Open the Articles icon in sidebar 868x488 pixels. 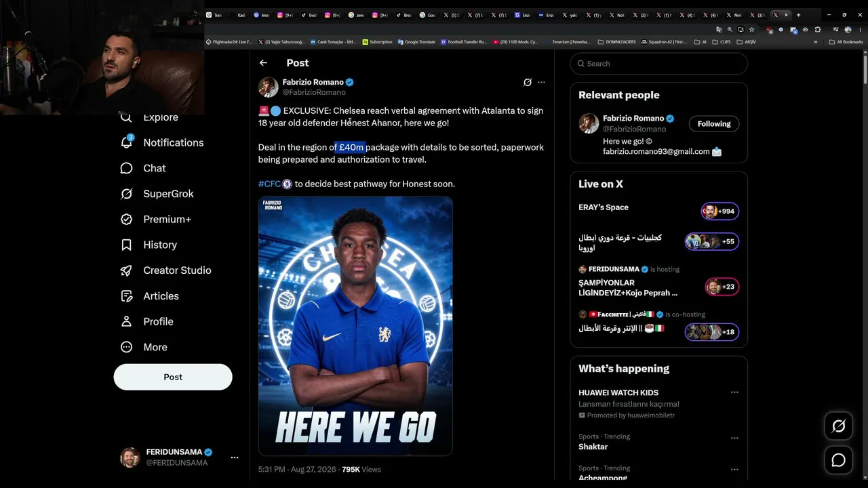pos(126,296)
